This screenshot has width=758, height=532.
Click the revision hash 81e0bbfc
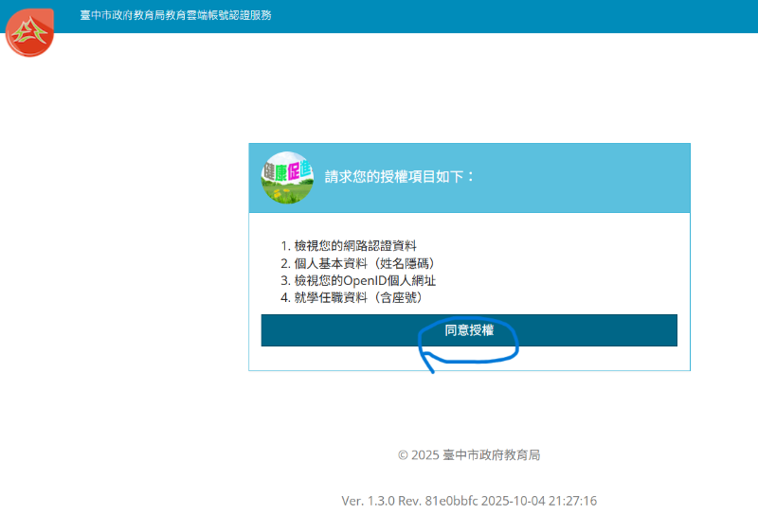[x=454, y=501]
